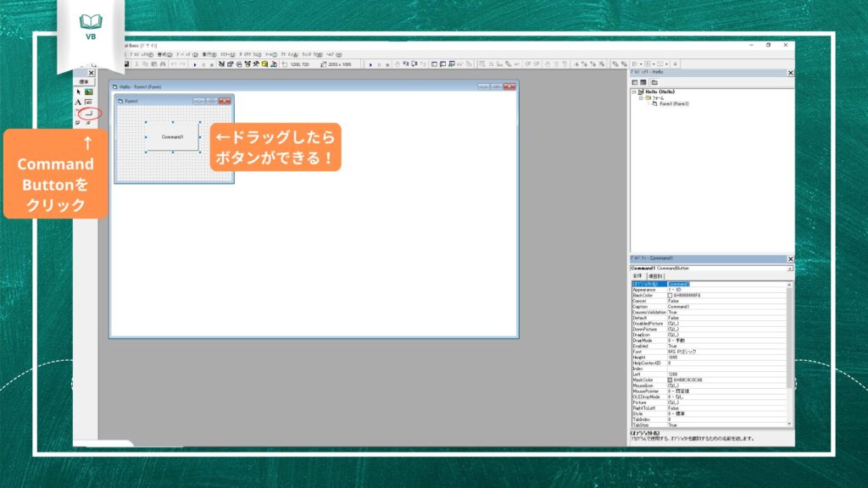Select the CommandButton tool in the toolbox
Screen dimensions: 868x488
click(88, 113)
